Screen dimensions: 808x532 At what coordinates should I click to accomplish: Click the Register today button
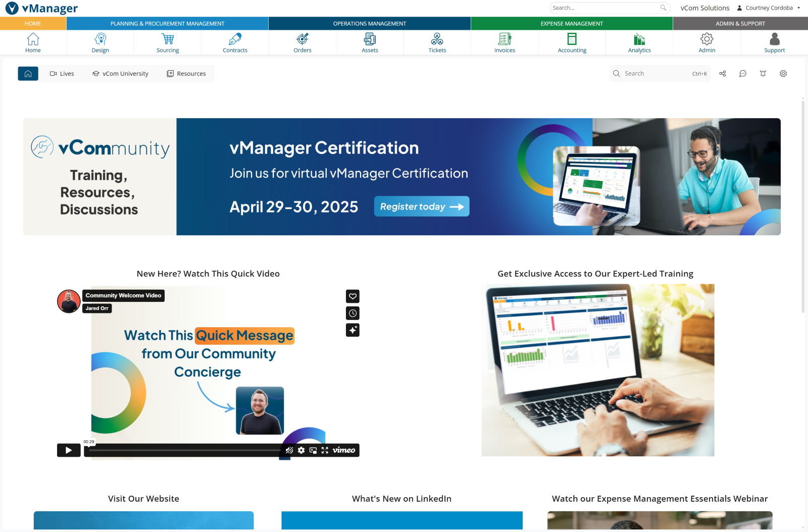pos(422,206)
